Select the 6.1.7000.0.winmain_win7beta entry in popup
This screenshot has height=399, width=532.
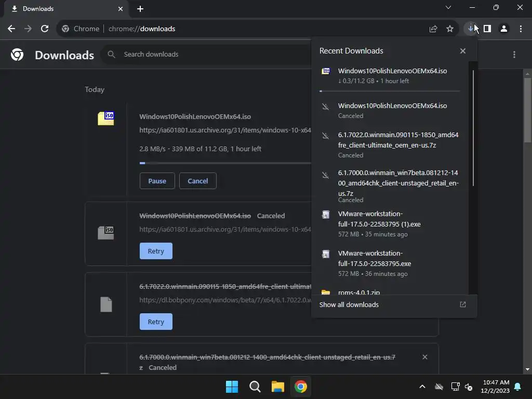point(390,186)
